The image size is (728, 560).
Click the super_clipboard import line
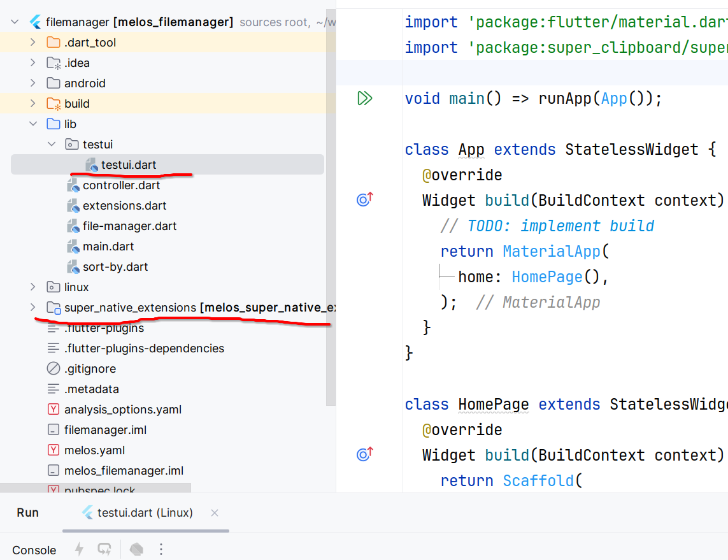pyautogui.click(x=566, y=47)
